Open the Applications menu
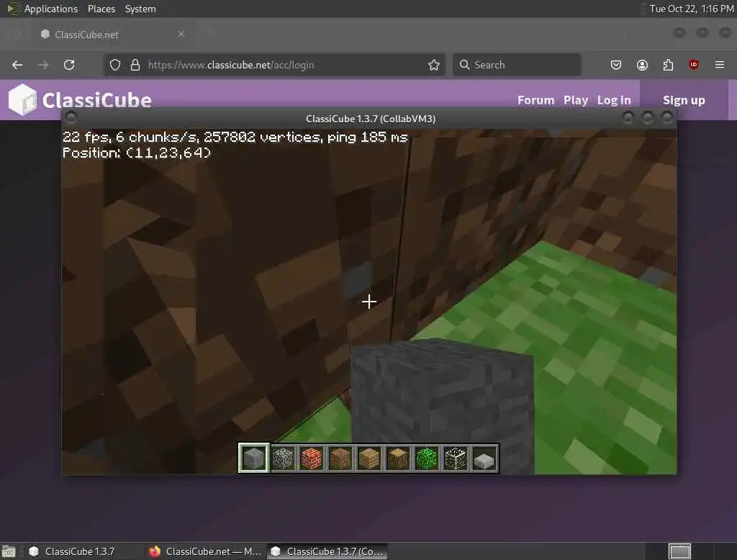This screenshot has width=737, height=560. tap(42, 9)
